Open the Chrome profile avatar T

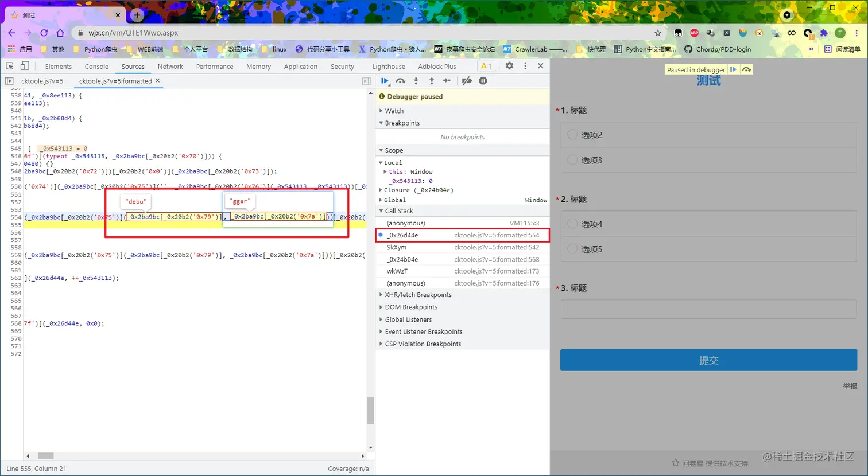click(x=840, y=33)
